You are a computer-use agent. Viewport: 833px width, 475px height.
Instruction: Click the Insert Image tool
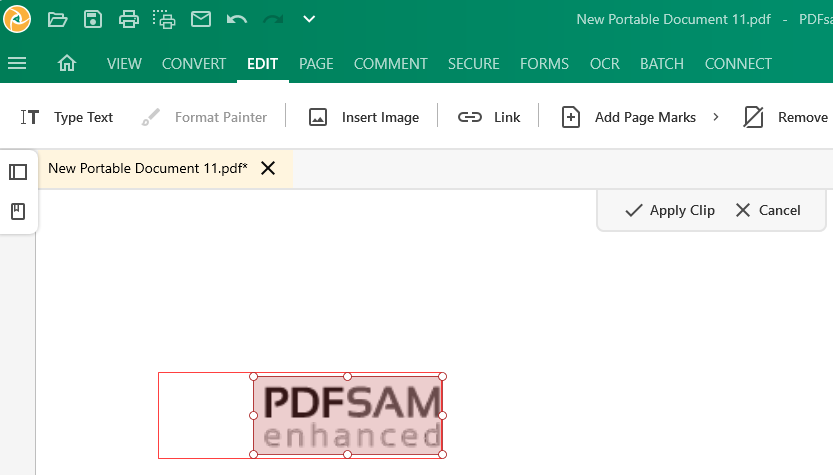pyautogui.click(x=364, y=117)
